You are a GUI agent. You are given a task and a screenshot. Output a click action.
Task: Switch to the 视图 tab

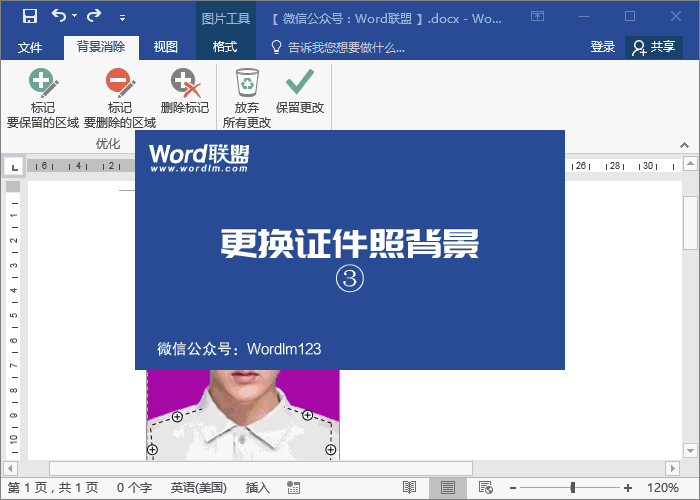(166, 47)
